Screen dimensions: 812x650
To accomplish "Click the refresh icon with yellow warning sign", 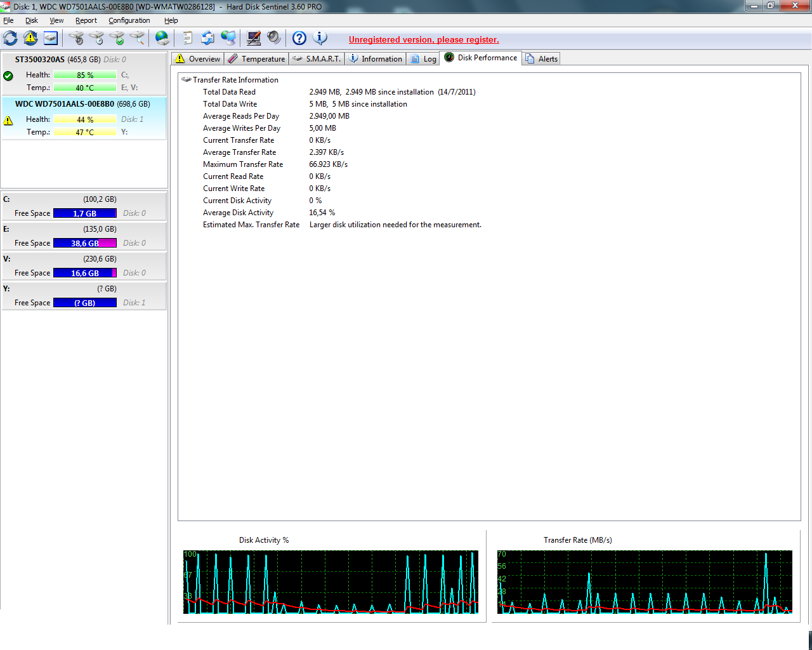I will (x=30, y=38).
